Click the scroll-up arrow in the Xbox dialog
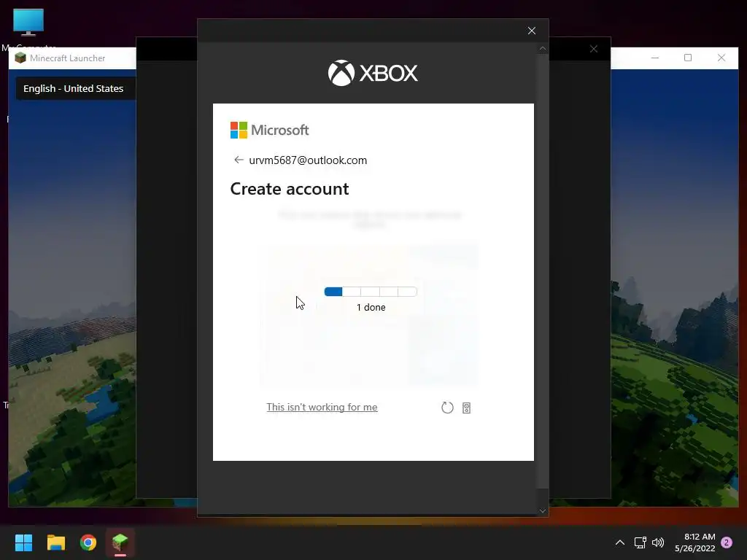This screenshot has height=560, width=747. (x=543, y=49)
